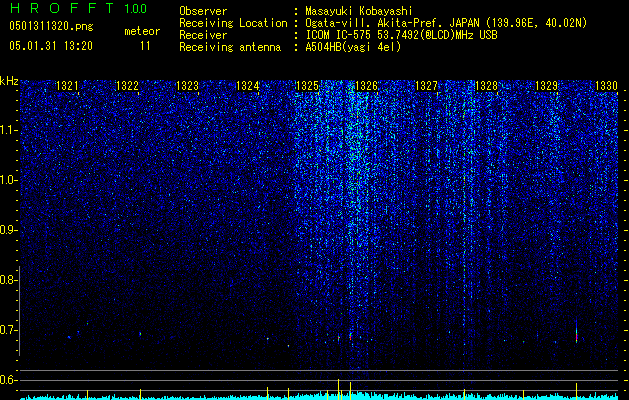Select the observer name Masayuki Kobayashi
This screenshot has height=400, width=629.
tap(359, 11)
